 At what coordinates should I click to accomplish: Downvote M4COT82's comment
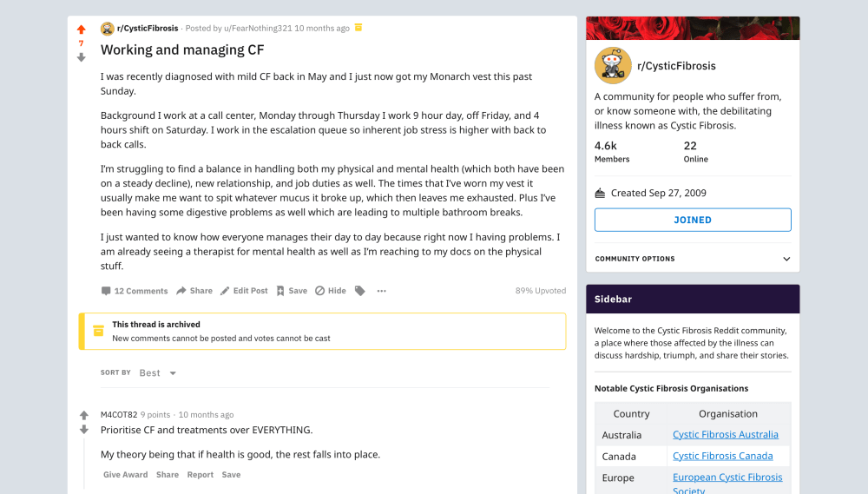(84, 430)
